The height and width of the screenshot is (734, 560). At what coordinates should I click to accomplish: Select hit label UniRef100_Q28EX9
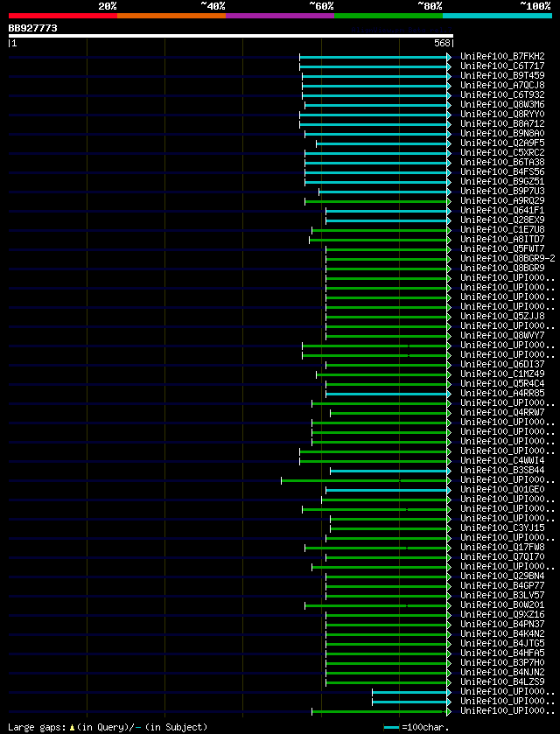coord(502,220)
